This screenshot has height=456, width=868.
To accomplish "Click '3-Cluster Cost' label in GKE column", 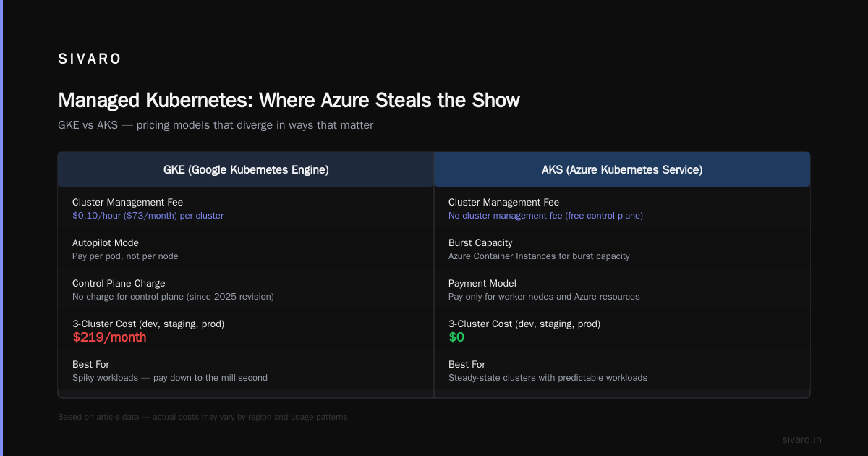I will coord(148,324).
